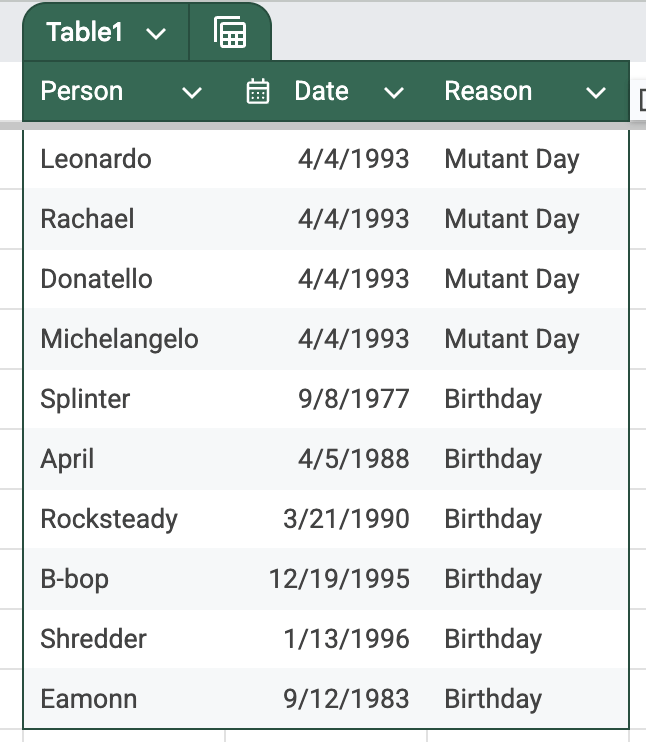Click the Eamonn cell
Image resolution: width=646 pixels, height=742 pixels.
point(89,699)
